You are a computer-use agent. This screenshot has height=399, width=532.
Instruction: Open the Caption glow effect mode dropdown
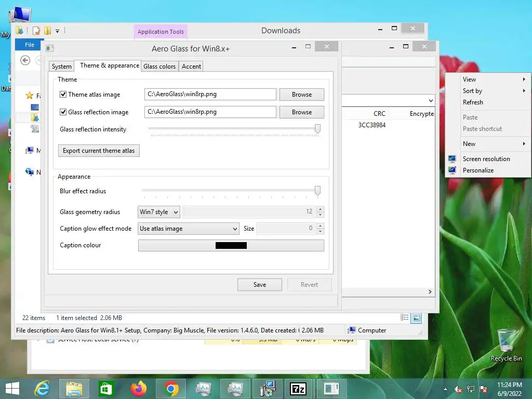coord(188,229)
